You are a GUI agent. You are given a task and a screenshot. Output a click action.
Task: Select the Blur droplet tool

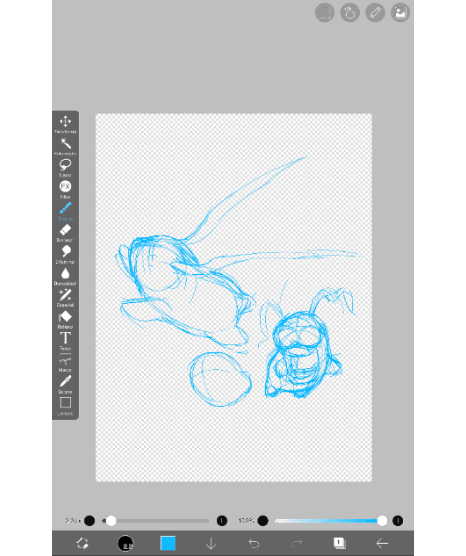click(65, 276)
